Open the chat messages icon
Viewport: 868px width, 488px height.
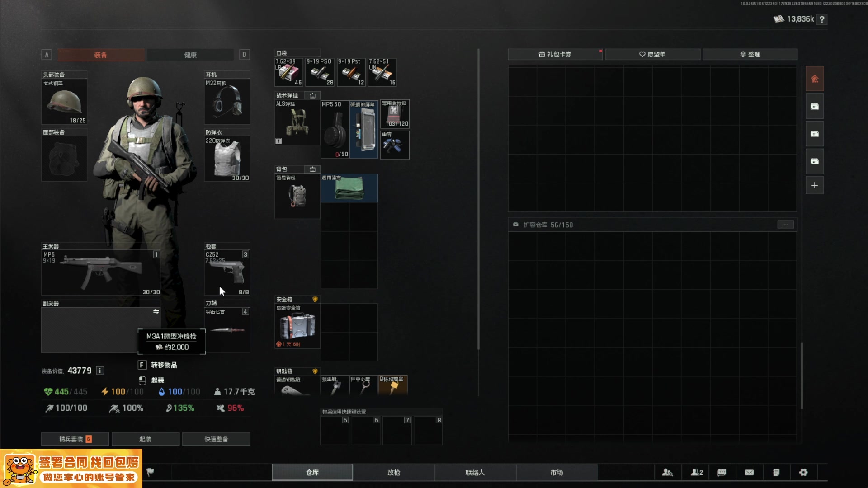pos(722,472)
